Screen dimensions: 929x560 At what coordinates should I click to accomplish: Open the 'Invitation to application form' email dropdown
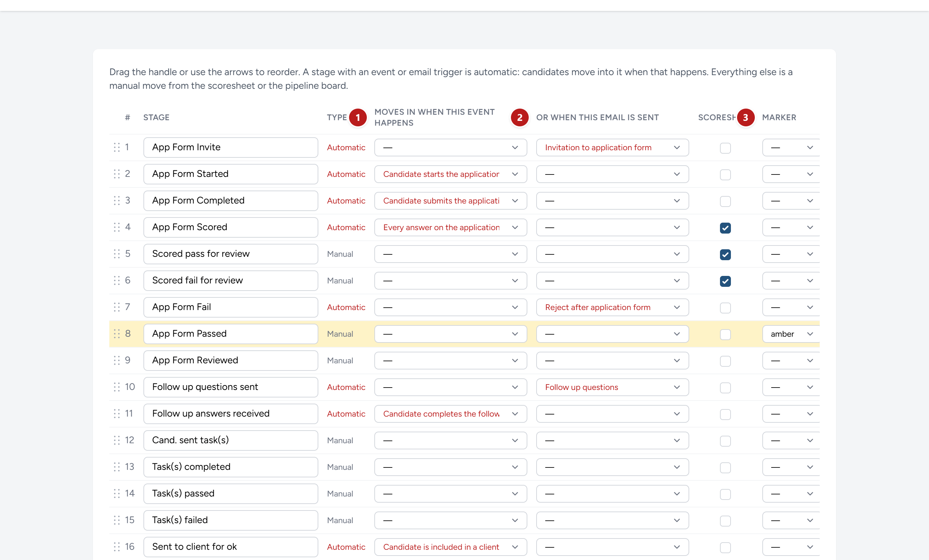[612, 148]
